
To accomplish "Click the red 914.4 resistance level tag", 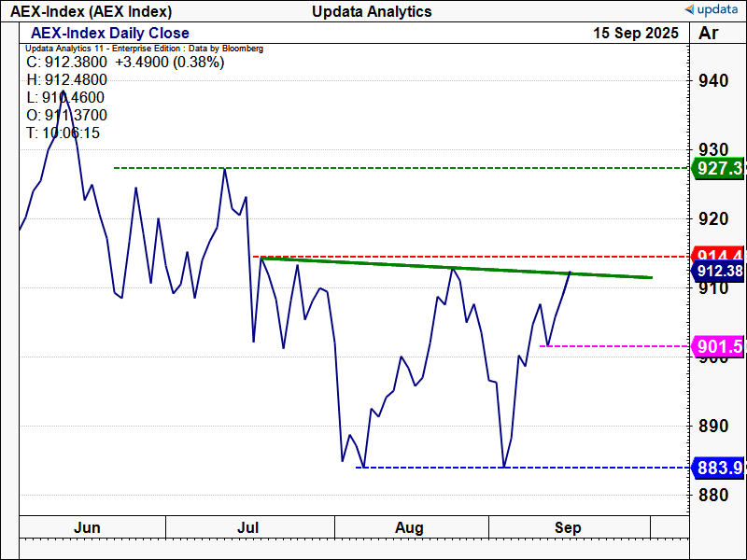I will click(x=718, y=254).
